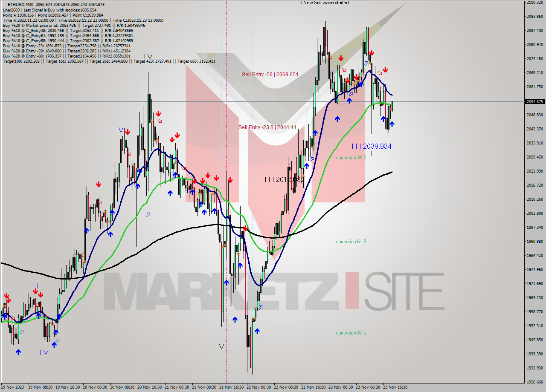Click the '19 Nov 2023' date label
Image resolution: width=546 pixels, height=392 pixels.
(x=13, y=387)
